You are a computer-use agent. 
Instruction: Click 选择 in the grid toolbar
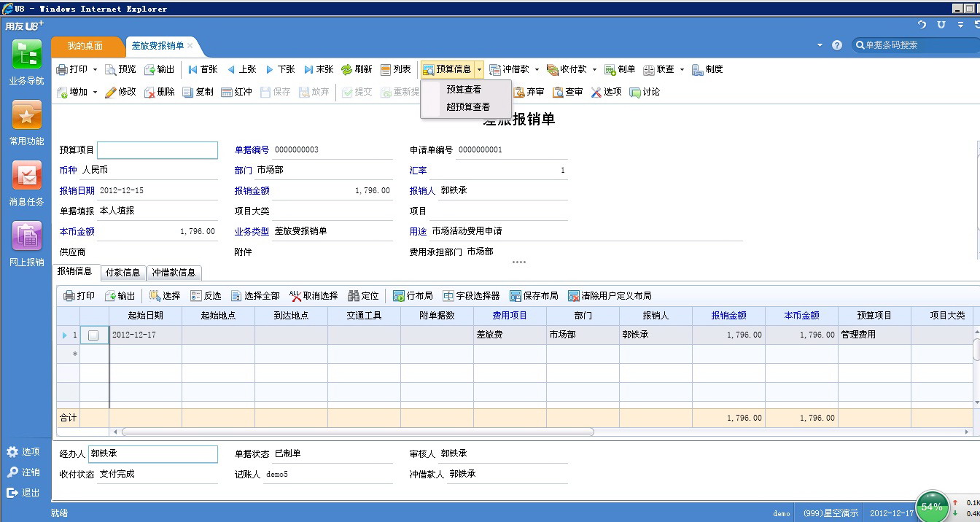165,296
